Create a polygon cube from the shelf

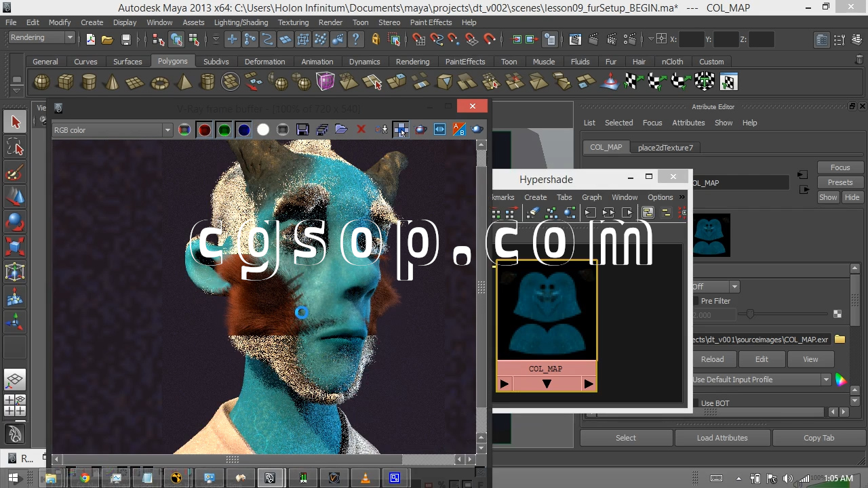click(66, 83)
